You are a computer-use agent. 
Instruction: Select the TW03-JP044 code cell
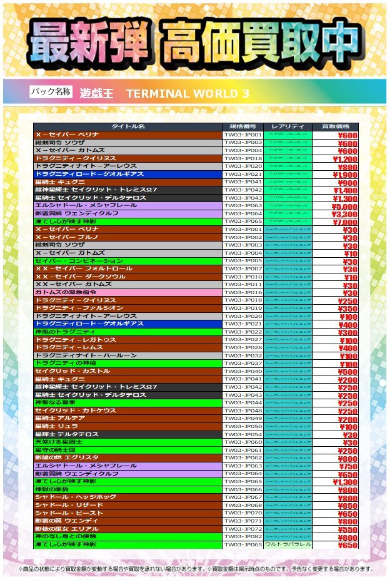(243, 403)
